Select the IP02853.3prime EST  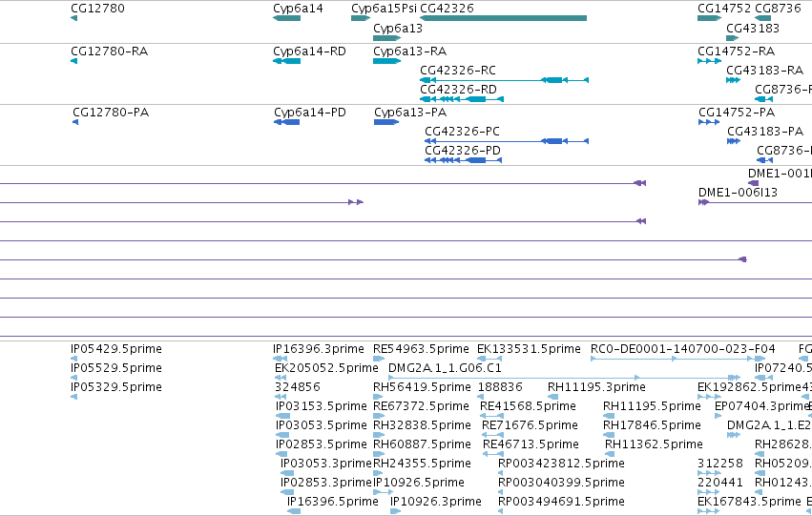tap(287, 492)
